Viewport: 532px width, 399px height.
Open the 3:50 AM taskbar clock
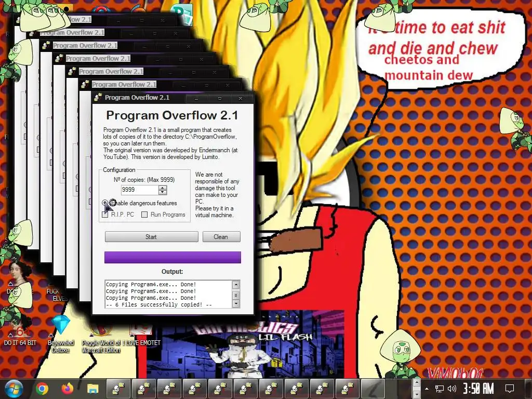478,389
